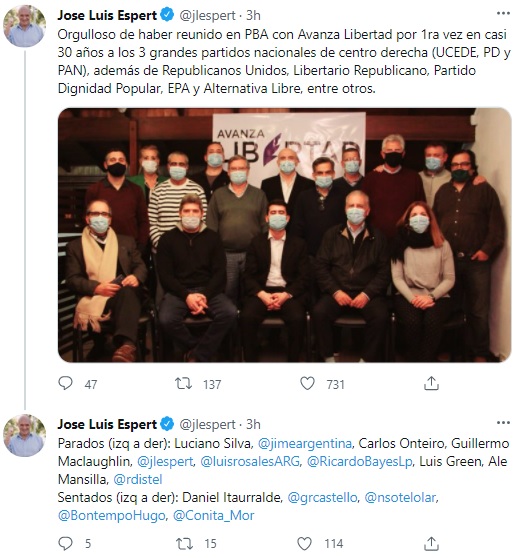This screenshot has height=558, width=524.
Task: Like the first tweet with 731 likes
Action: 307,384
